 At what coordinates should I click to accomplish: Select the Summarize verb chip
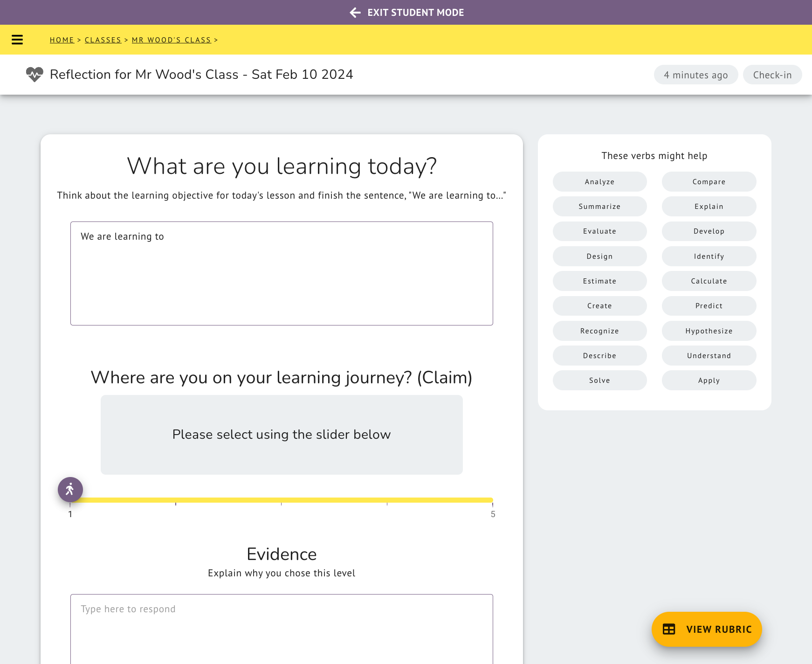[x=600, y=207]
